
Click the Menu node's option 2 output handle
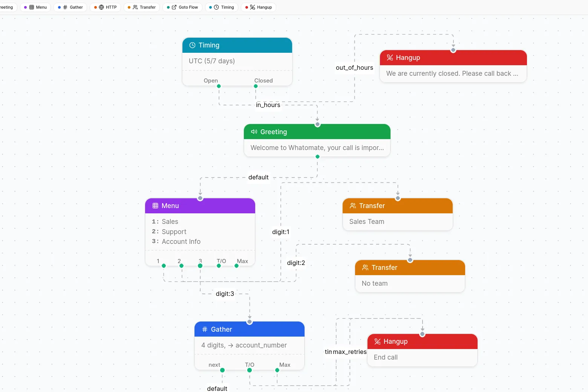181,266
